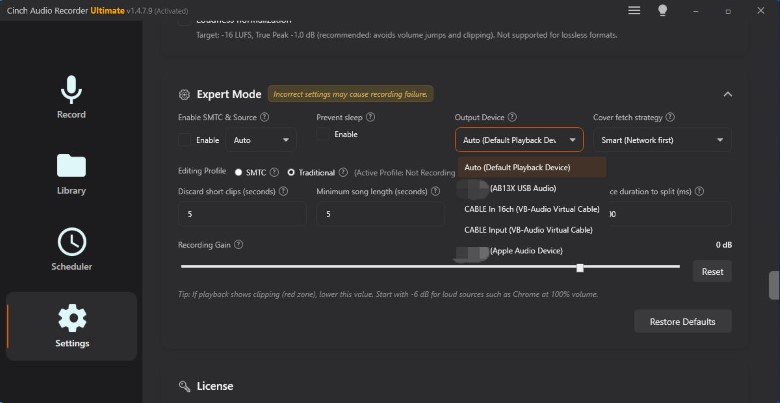This screenshot has width=780, height=403.
Task: Collapse the Expert Mode section
Action: [727, 95]
